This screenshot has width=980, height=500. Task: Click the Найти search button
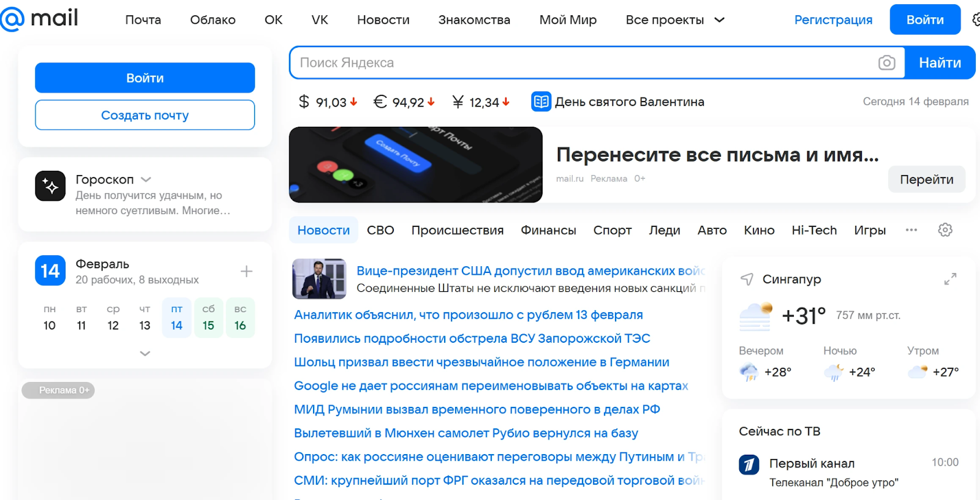click(x=940, y=62)
